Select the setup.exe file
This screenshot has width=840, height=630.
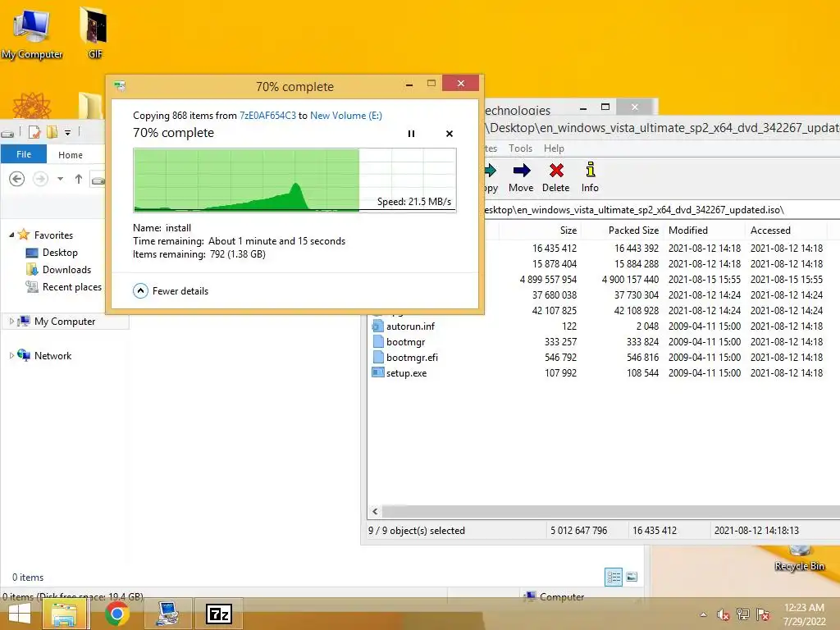(x=406, y=373)
